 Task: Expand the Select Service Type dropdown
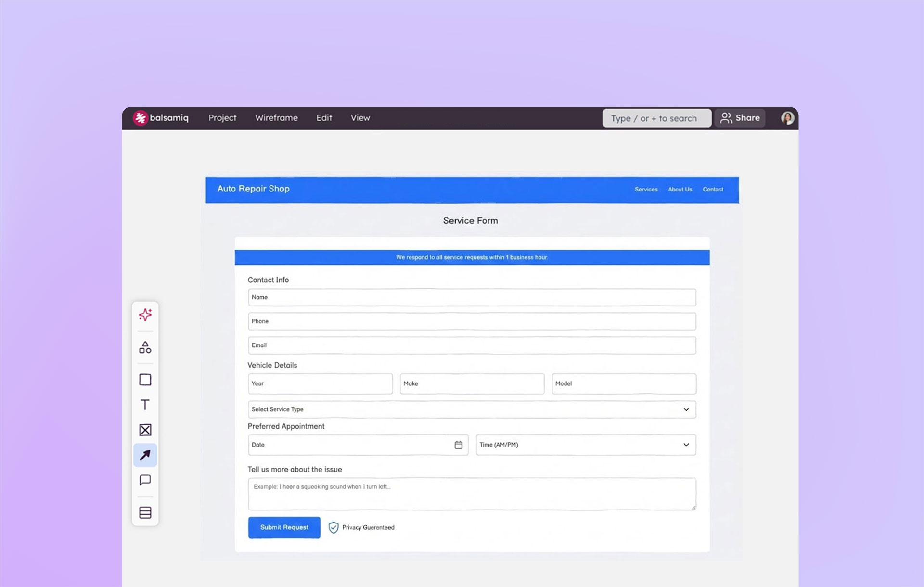coord(686,409)
